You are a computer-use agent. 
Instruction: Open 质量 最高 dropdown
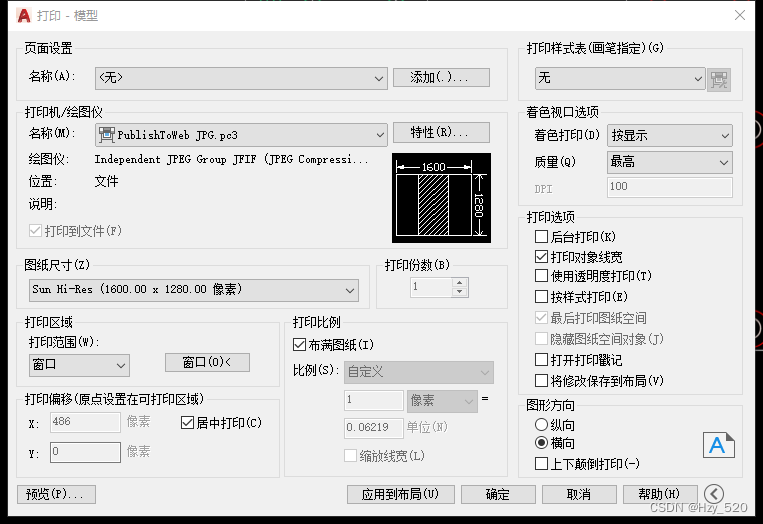pos(670,162)
